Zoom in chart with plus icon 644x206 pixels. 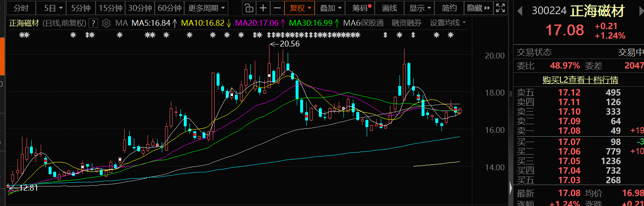(263, 8)
